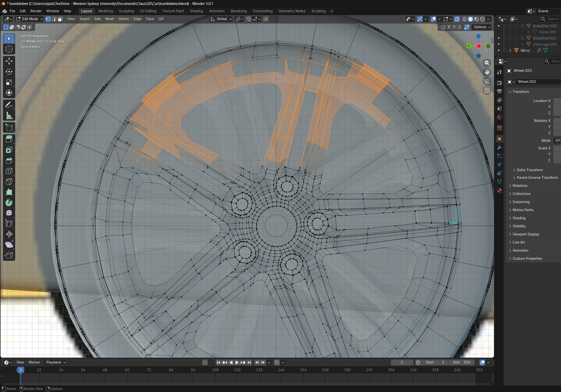The width and height of the screenshot is (561, 392).
Task: Select BrakeDisc.003 in the outliner
Action: point(545,26)
